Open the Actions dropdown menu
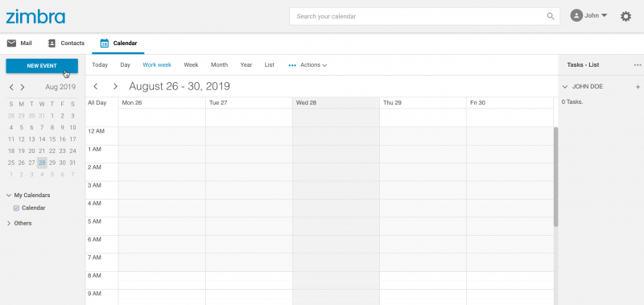644x305 pixels. pos(313,65)
